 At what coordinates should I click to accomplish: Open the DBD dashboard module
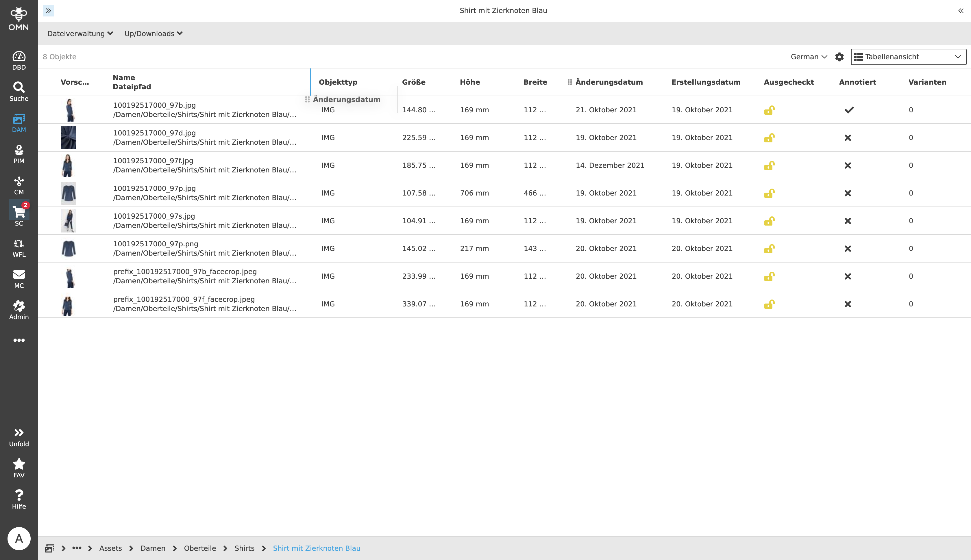click(x=19, y=60)
